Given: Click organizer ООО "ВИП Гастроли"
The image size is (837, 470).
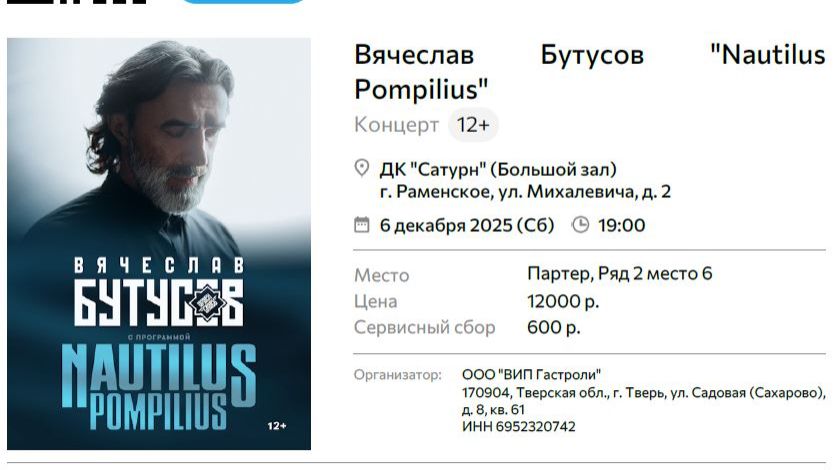Looking at the screenshot, I should coord(531,374).
